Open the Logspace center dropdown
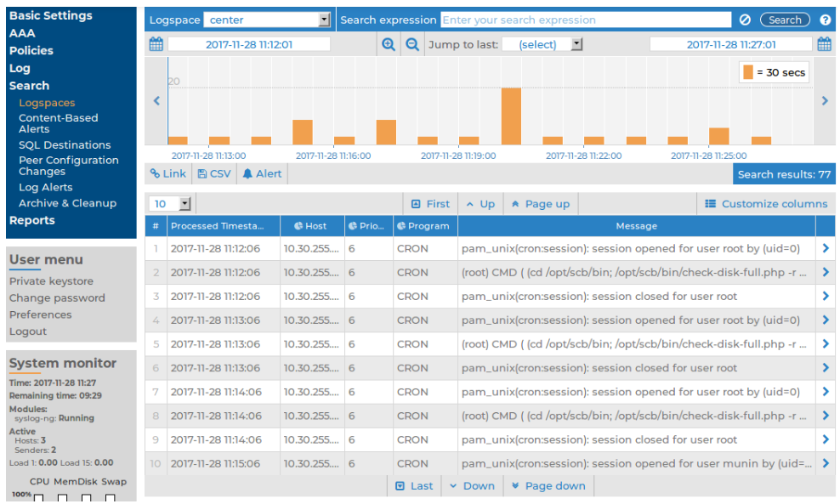 pos(267,20)
